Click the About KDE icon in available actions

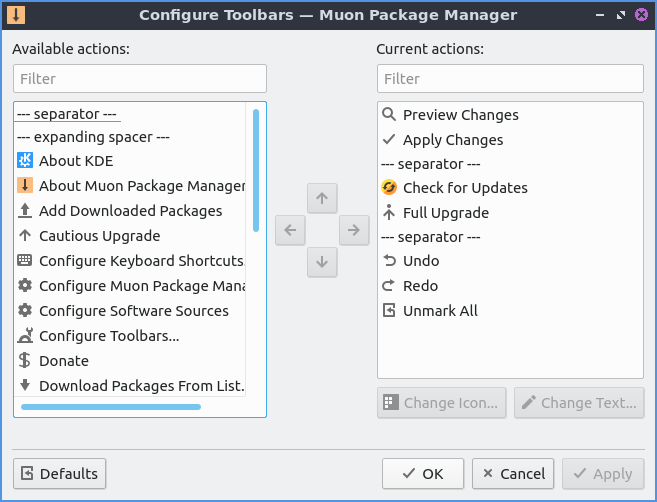coord(25,161)
